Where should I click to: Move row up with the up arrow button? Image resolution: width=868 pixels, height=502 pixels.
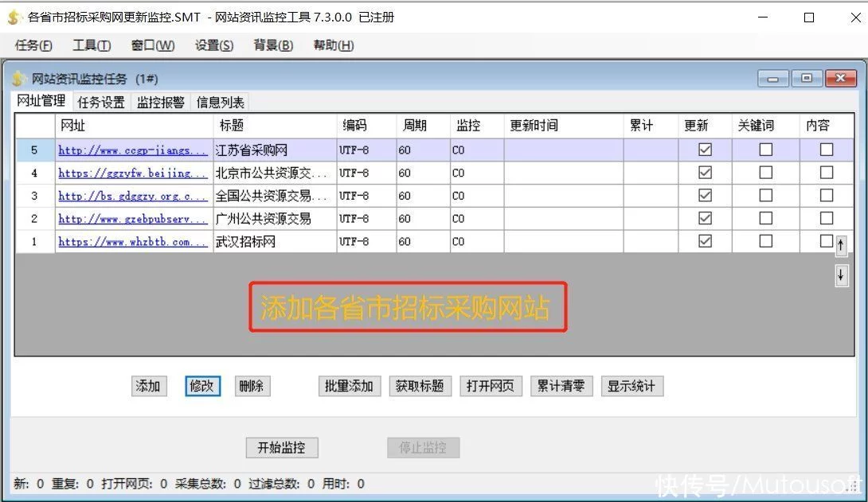(x=840, y=245)
